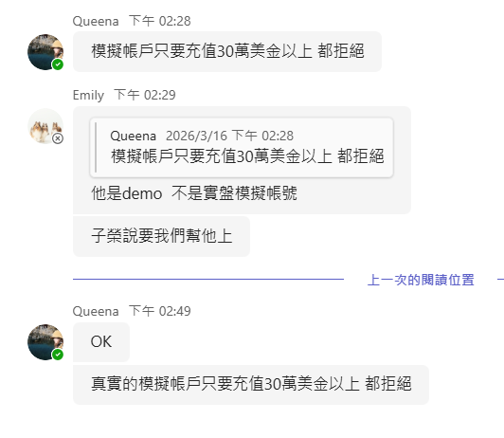Click sender name Queena above the 02:28 message

pos(96,21)
